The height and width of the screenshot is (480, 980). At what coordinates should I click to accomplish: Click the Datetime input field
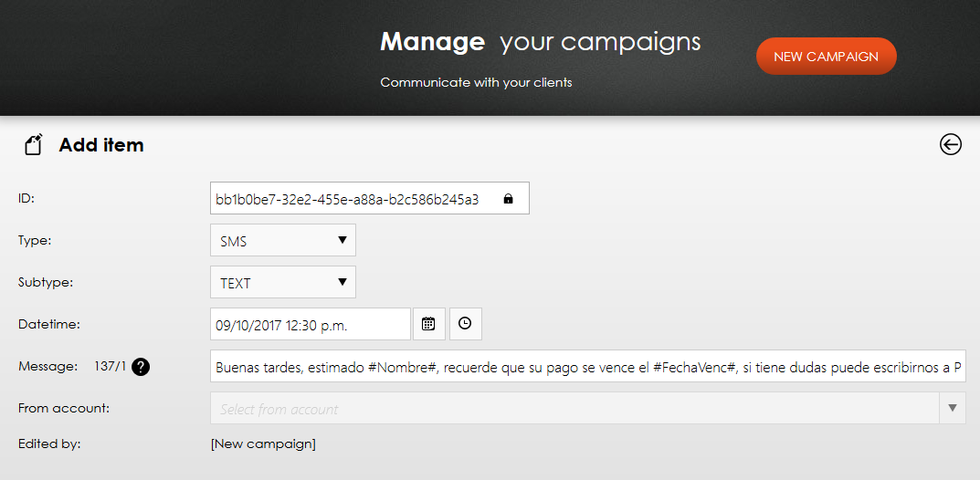tap(311, 324)
